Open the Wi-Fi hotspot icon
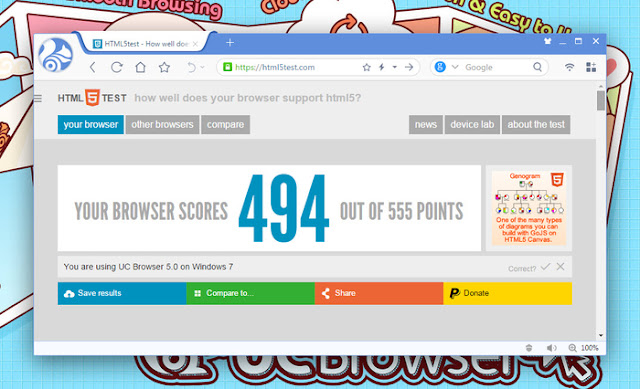 click(x=569, y=67)
